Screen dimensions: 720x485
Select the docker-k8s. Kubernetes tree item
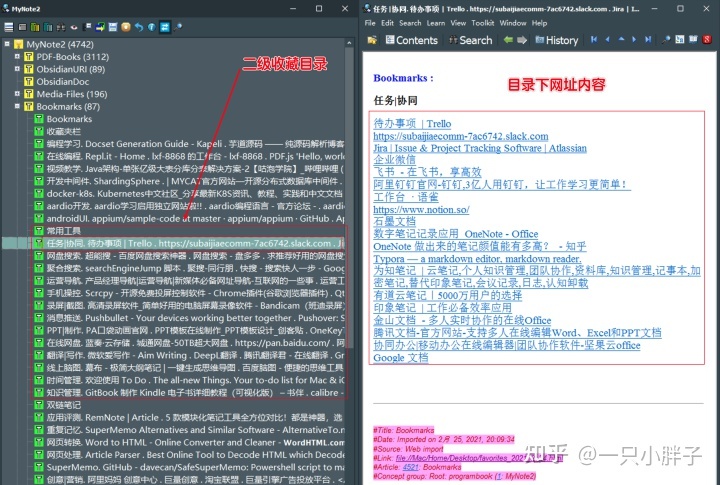pos(194,193)
